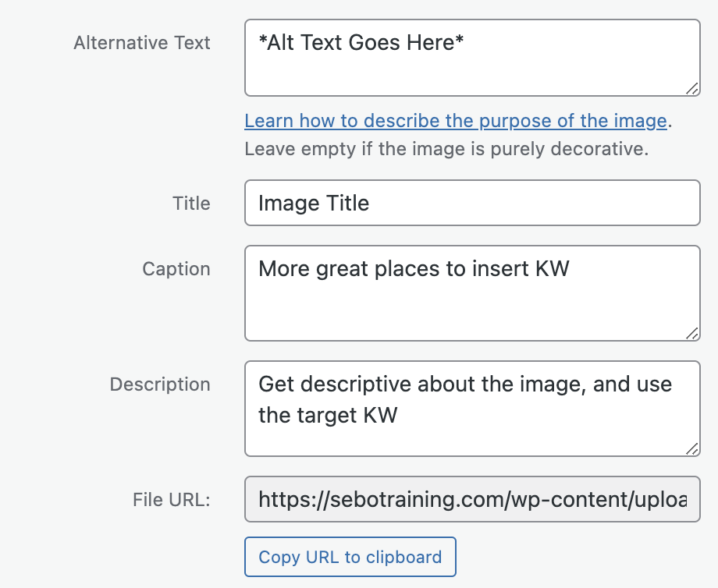Image resolution: width=718 pixels, height=588 pixels.
Task: Place cursor after 'Image Title' text
Action: point(371,204)
